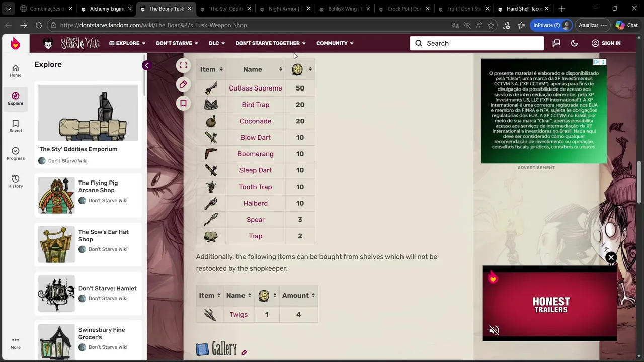
Task: Open the Bird Trap link
Action: pos(256,105)
